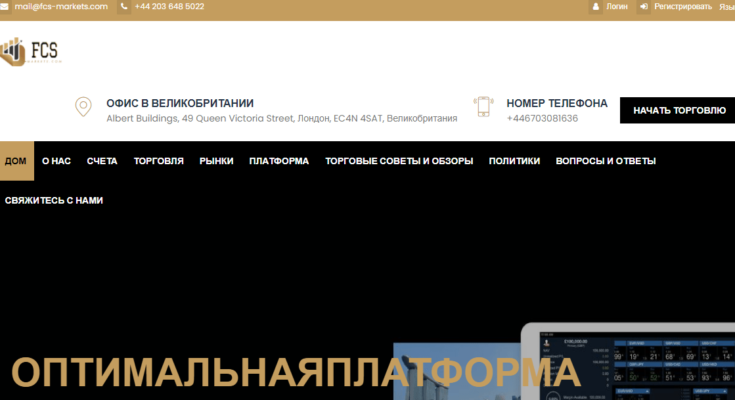Viewport: 735px width, 400px height.
Task: Open the language selector in top bar
Action: click(727, 7)
